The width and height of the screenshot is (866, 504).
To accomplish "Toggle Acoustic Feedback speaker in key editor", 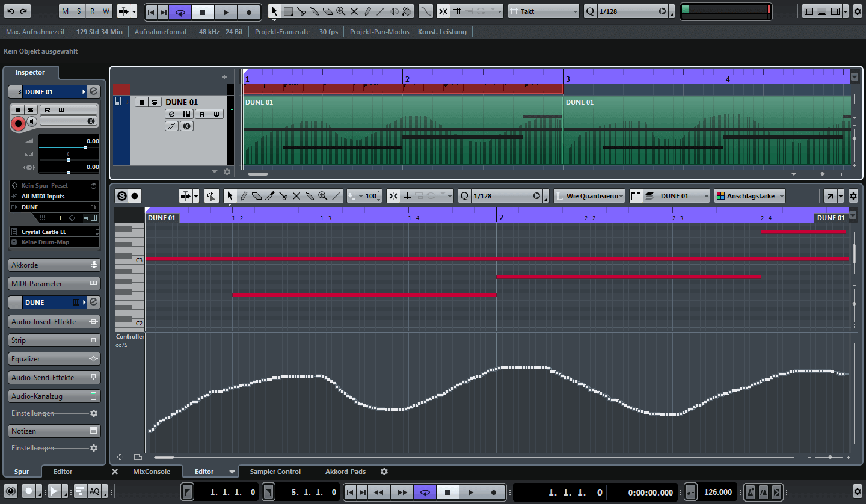I will pyautogui.click(x=212, y=196).
